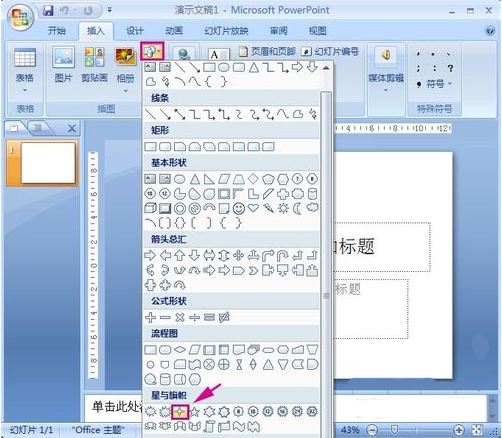Open the 幻灯片放映 slide show tab
Image resolution: width=502 pixels, height=438 pixels.
(x=226, y=31)
